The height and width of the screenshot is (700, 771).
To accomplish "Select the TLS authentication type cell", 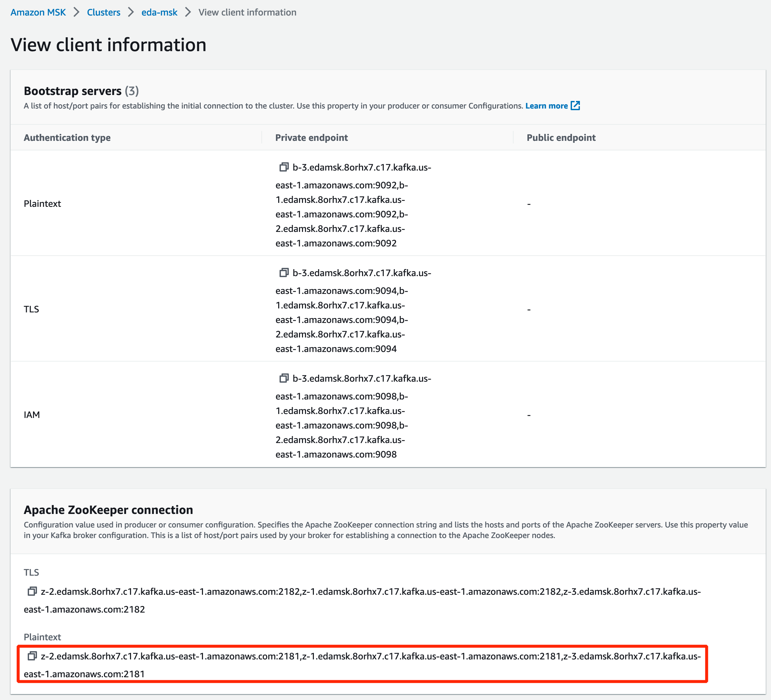I will coord(31,309).
